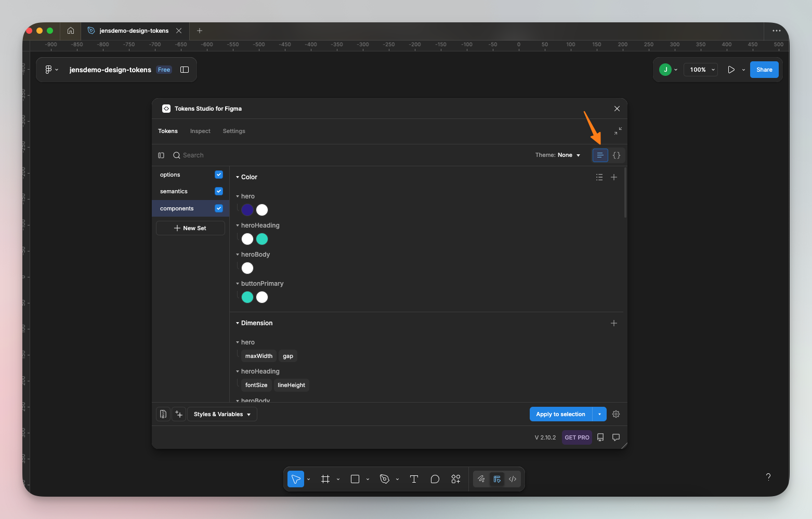Switch to the Inspect tab

click(x=200, y=131)
